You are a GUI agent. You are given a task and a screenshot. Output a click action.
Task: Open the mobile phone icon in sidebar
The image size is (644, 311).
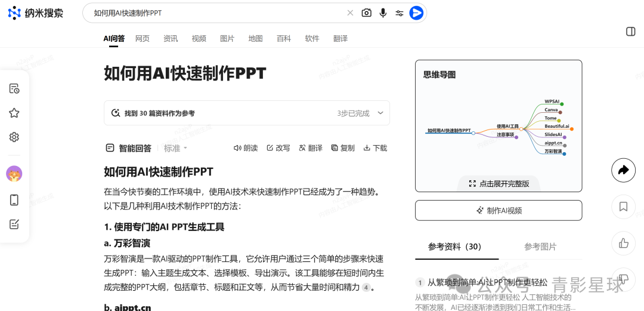point(14,200)
